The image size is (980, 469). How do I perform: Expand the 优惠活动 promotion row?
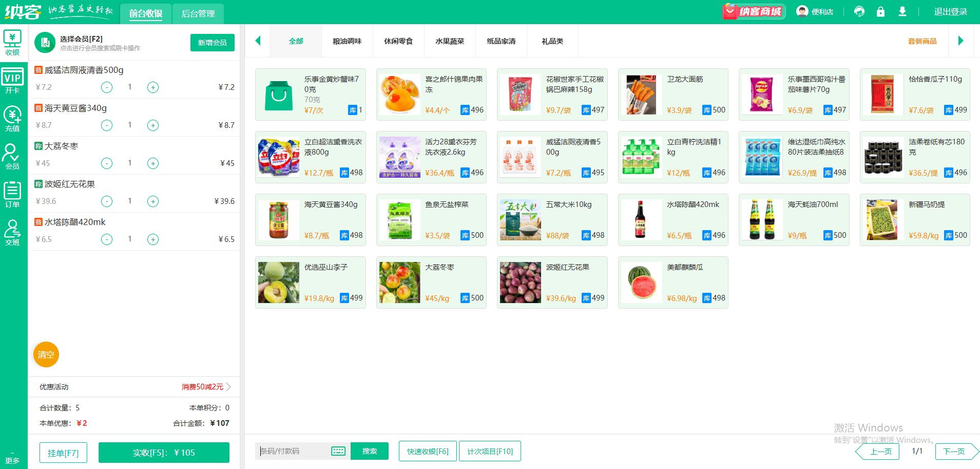click(x=228, y=387)
